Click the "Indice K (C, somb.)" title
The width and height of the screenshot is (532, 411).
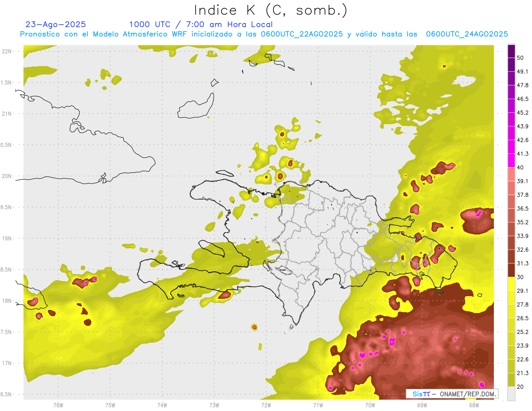pos(271,10)
